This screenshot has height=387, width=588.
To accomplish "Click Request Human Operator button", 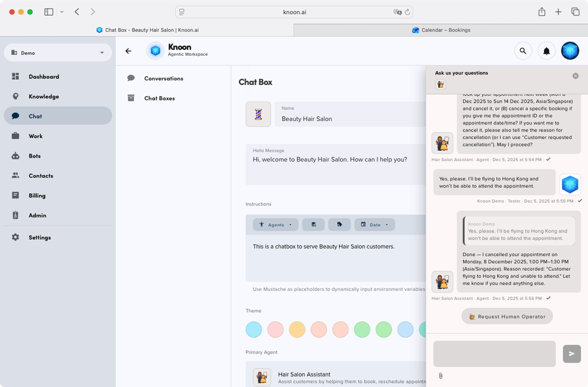I will click(507, 317).
